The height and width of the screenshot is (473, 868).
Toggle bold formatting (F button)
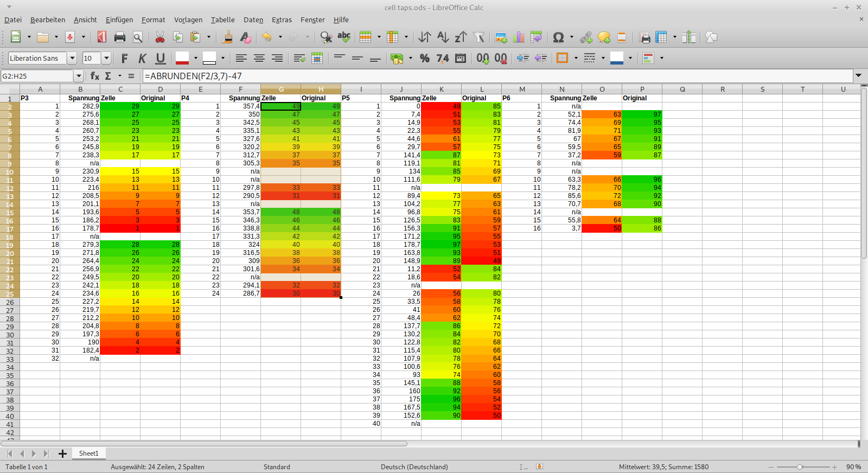pyautogui.click(x=124, y=58)
